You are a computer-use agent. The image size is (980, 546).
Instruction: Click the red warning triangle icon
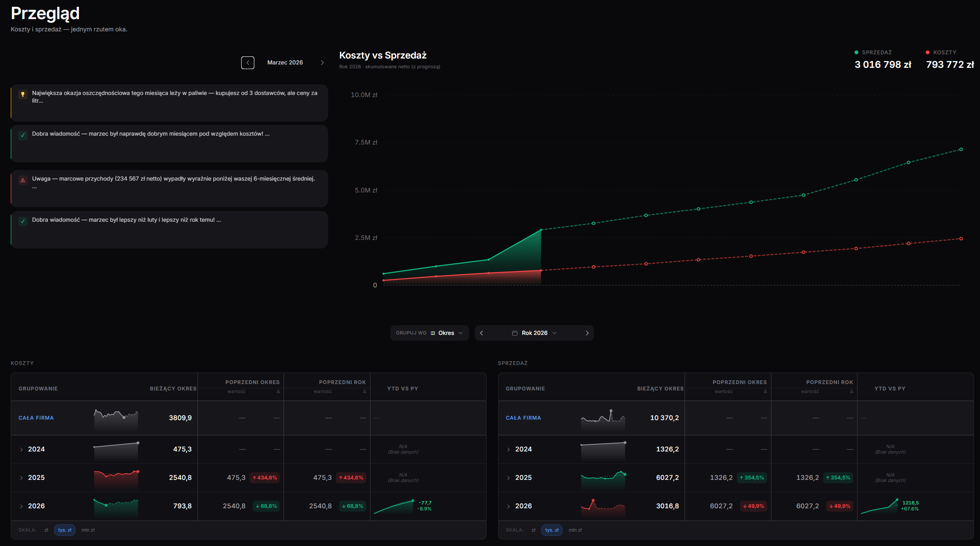[x=23, y=180]
